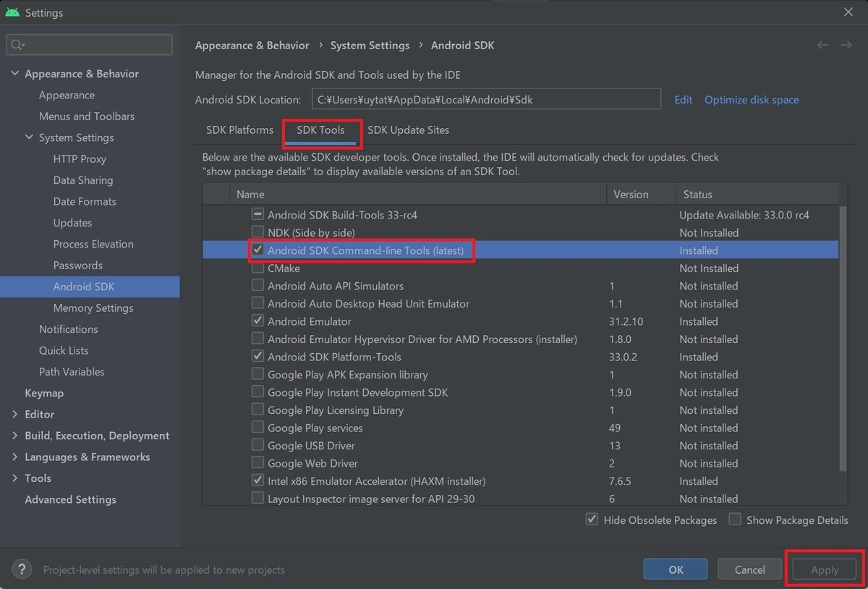868x589 pixels.
Task: Uncheck Android SDK Platform-Tools
Action: pyautogui.click(x=258, y=357)
